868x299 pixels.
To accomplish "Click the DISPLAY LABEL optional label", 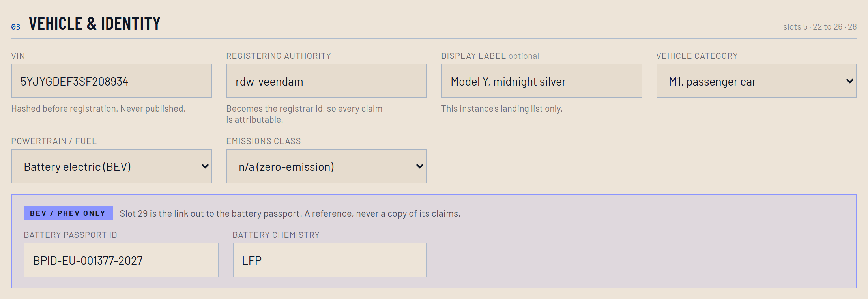I will 490,56.
